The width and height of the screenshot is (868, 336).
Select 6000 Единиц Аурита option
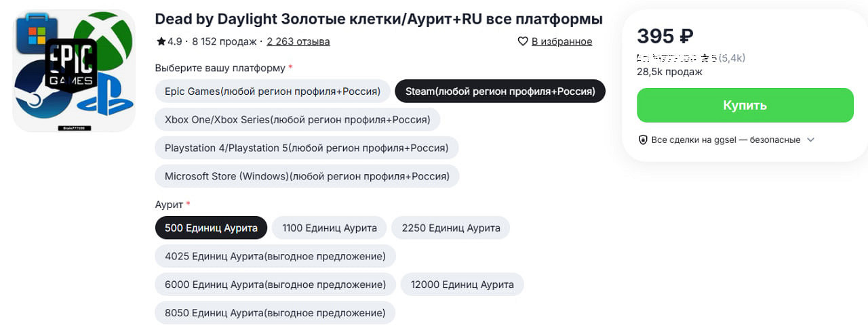click(x=275, y=285)
